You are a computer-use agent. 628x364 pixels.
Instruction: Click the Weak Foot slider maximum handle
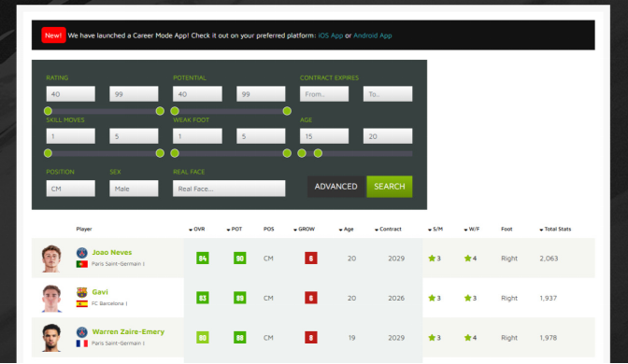tap(287, 153)
